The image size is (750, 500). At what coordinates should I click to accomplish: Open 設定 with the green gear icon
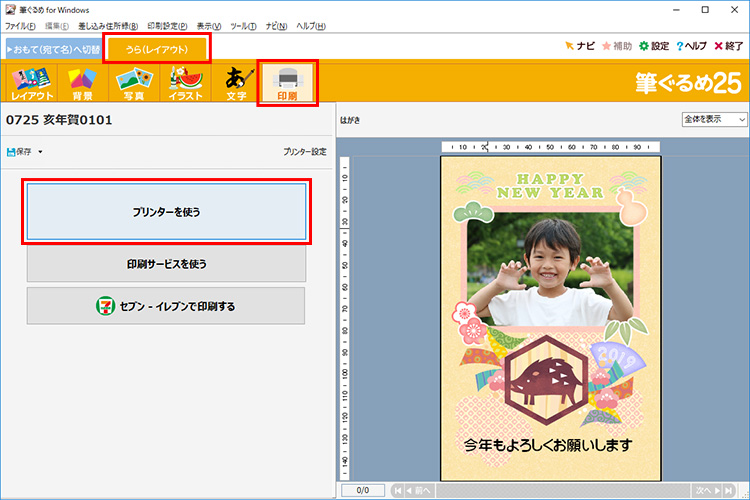pos(654,46)
